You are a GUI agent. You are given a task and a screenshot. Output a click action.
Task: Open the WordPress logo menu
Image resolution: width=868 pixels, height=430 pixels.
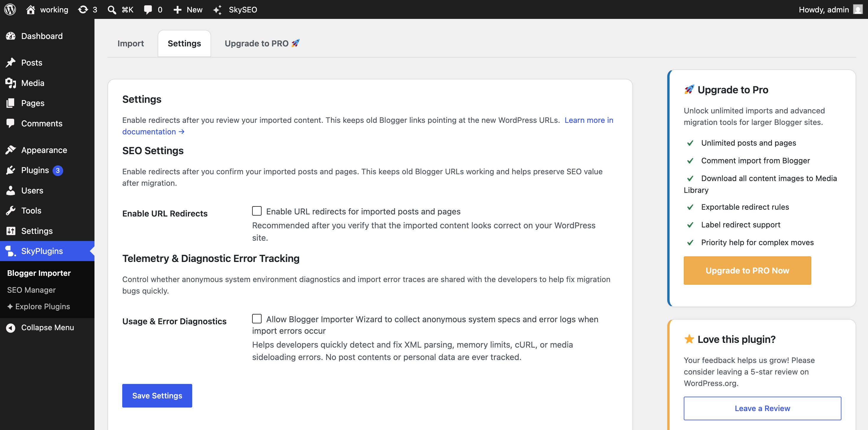pos(10,9)
